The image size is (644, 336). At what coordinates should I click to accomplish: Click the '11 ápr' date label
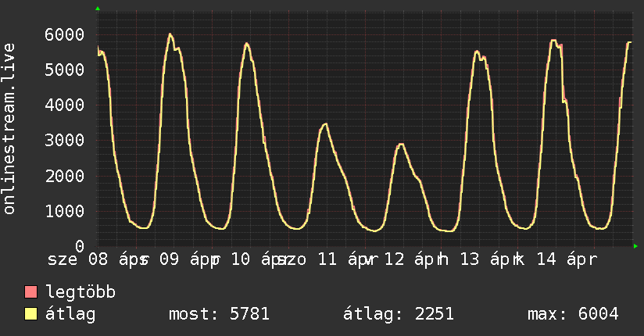pos(347,259)
